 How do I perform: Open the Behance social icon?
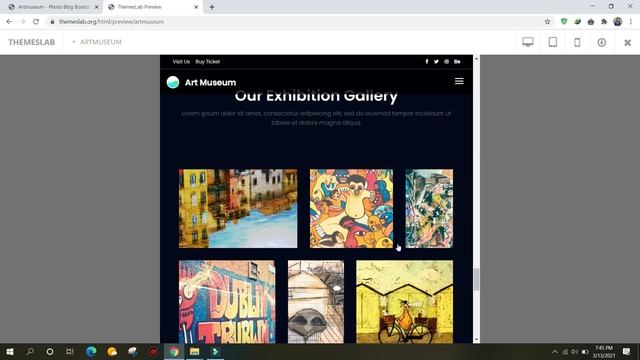457,62
